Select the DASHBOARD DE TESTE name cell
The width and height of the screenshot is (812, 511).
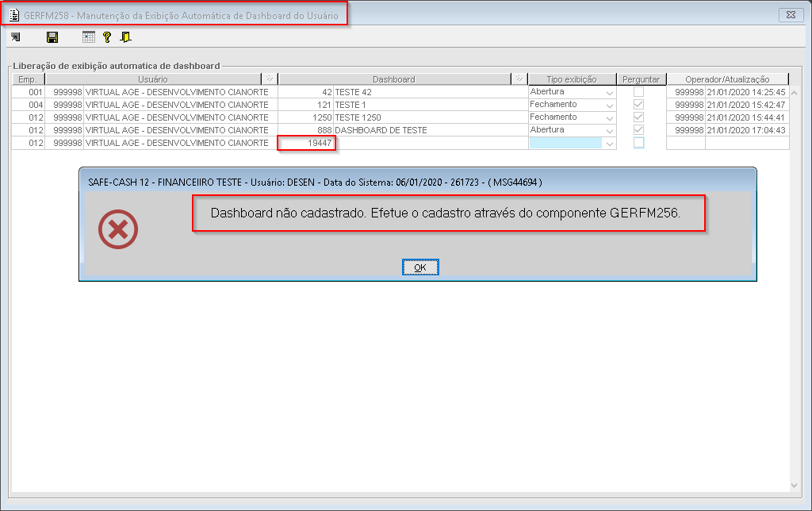pos(431,130)
